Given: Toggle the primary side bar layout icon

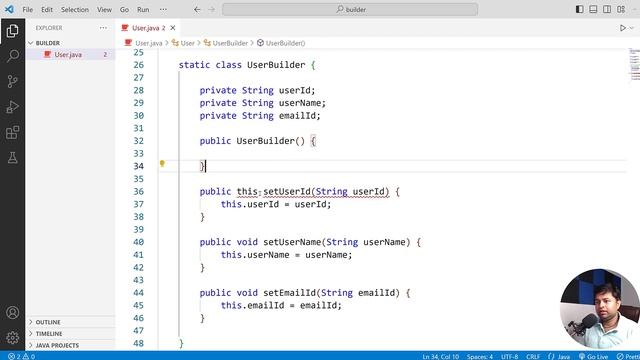Looking at the screenshot, I should click(579, 9).
